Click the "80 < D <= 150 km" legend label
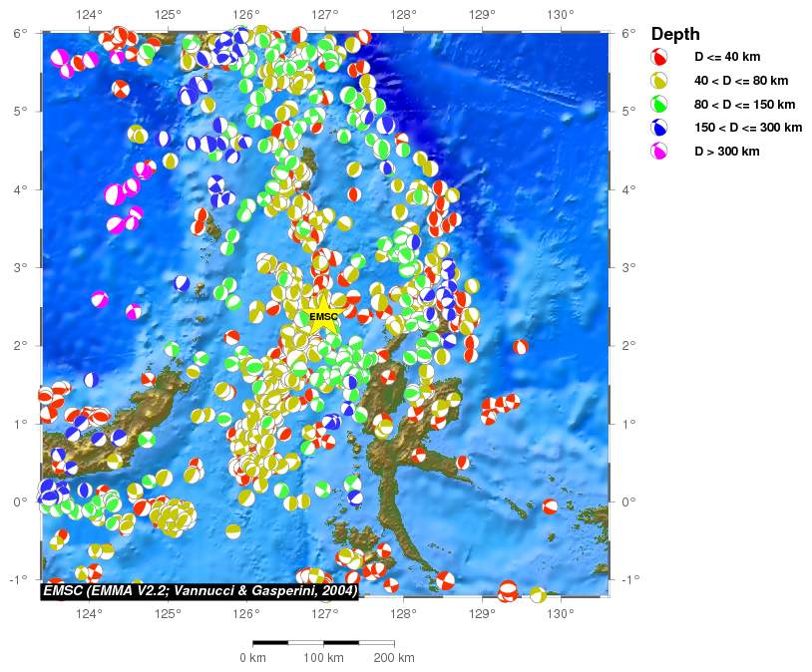This screenshot has height=672, width=812. click(744, 105)
